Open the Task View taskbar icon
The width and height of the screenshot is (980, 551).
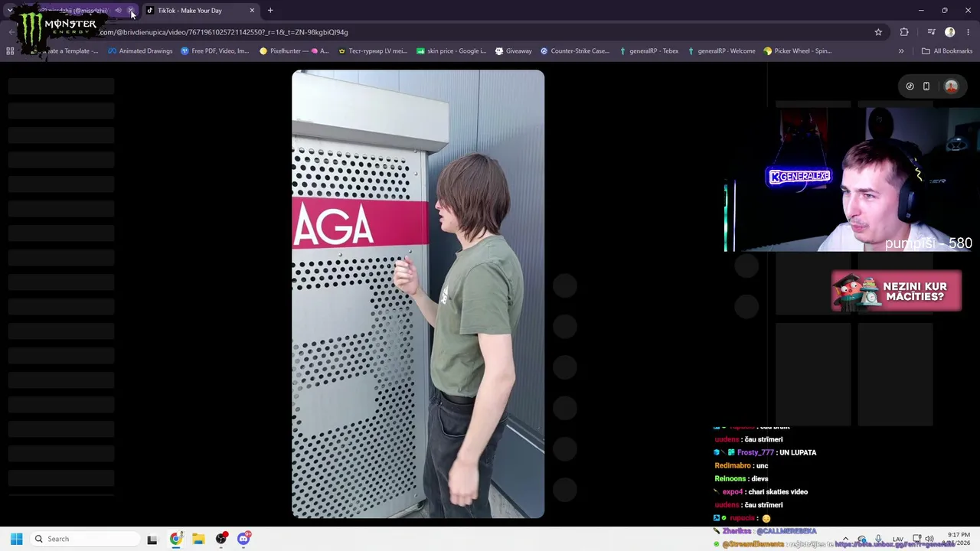[x=152, y=540]
